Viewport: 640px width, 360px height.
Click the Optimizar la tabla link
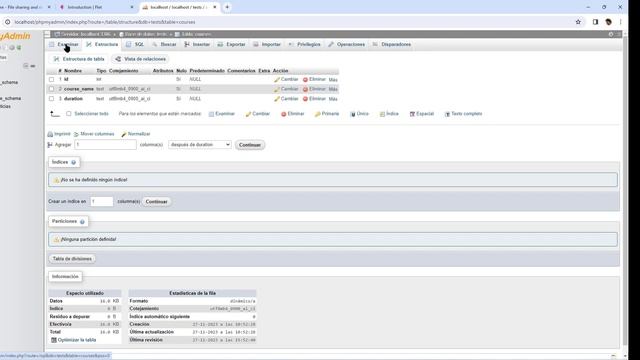[77, 340]
